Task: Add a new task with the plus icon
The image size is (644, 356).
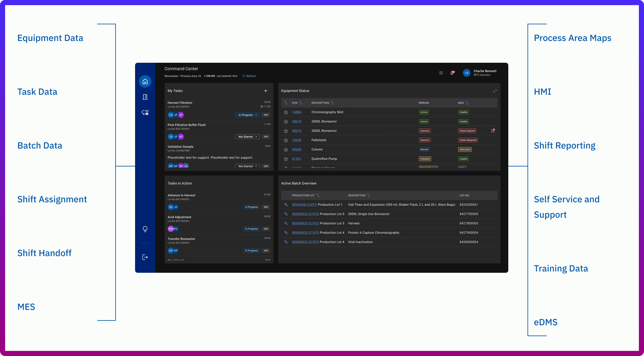Action: pyautogui.click(x=266, y=91)
